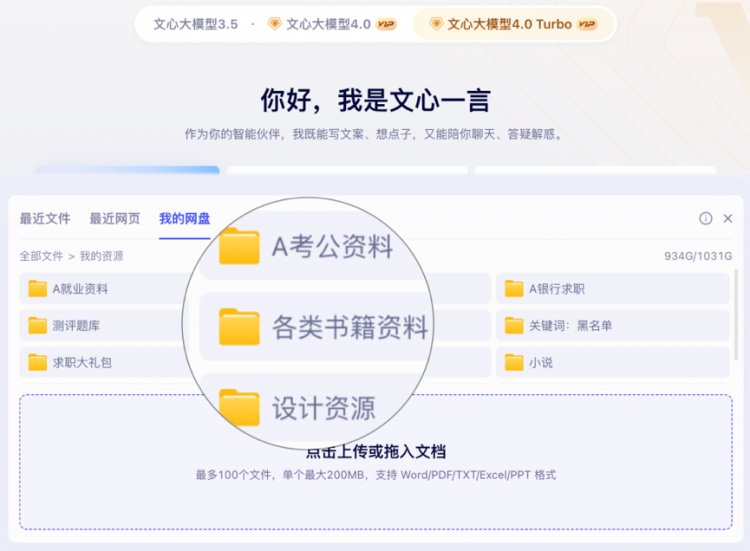
Task: Switch to the 最近文件 tab
Action: (45, 219)
